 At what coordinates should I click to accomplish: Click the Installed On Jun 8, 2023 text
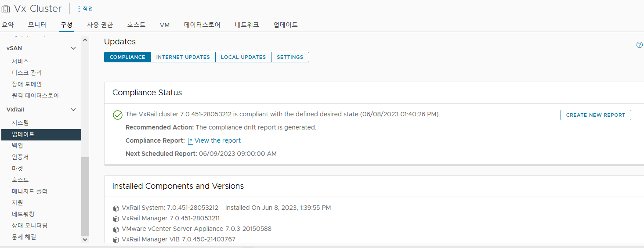point(278,208)
